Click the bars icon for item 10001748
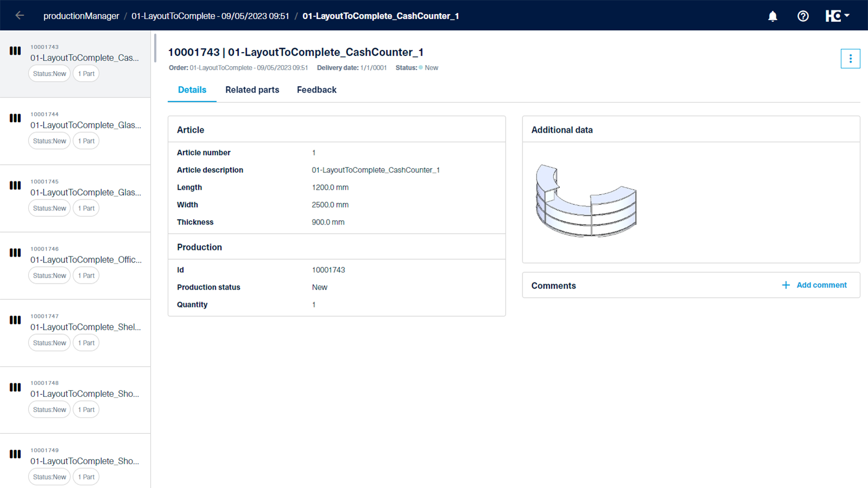This screenshot has width=868, height=488. pos(15,387)
